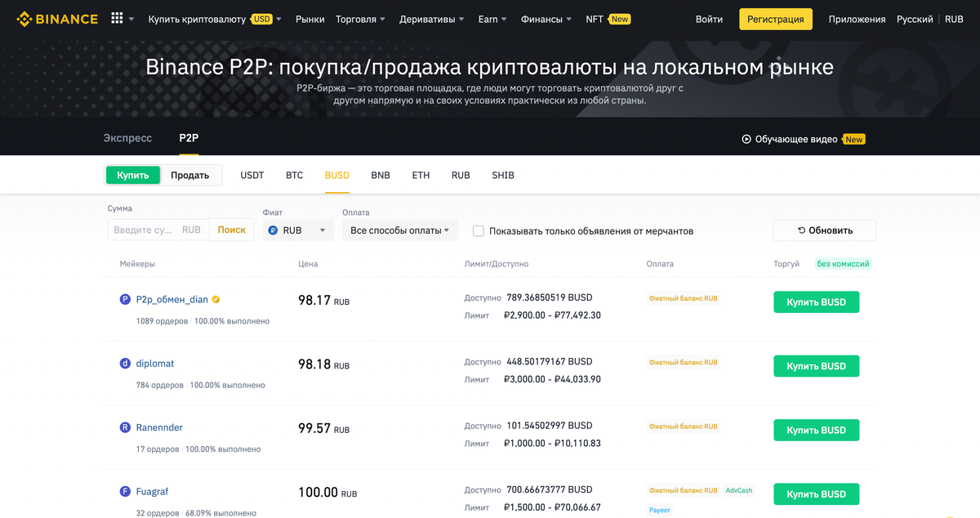Viewport: 980px width, 518px height.
Task: Open the Приложения link
Action: click(857, 19)
